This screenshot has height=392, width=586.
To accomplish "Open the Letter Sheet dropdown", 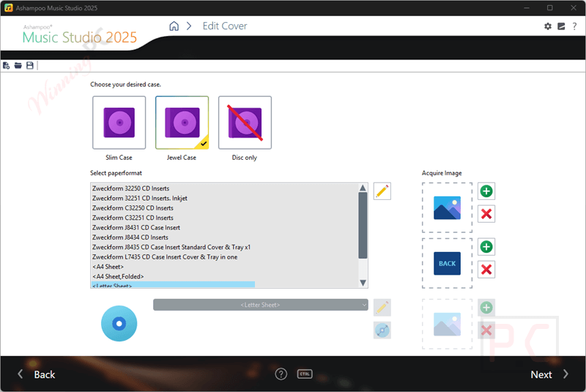I will coord(261,305).
